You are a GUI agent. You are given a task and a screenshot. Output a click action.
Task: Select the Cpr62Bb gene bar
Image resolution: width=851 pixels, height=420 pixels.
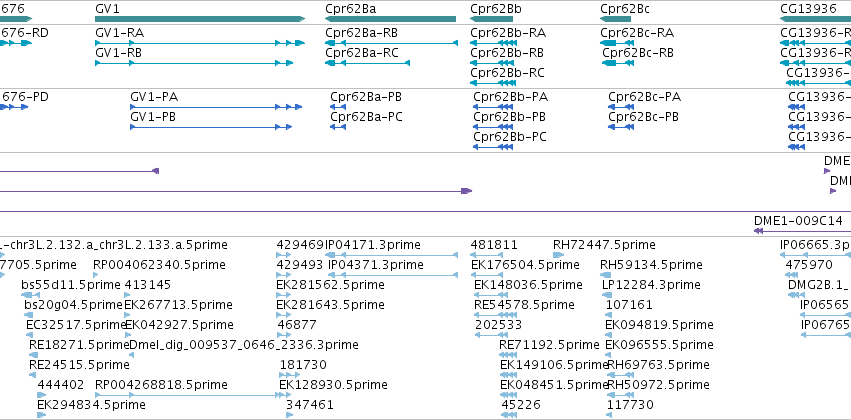click(x=491, y=19)
